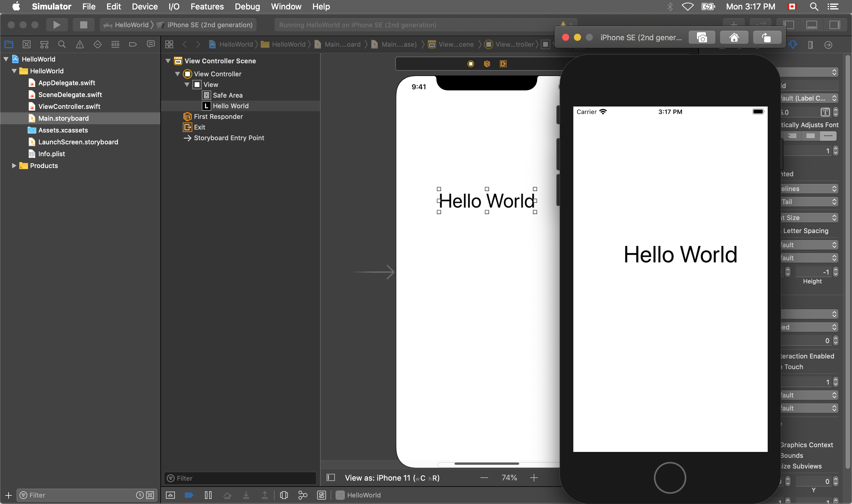Open the Source Control navigator icon
The image size is (852, 504).
(x=27, y=44)
